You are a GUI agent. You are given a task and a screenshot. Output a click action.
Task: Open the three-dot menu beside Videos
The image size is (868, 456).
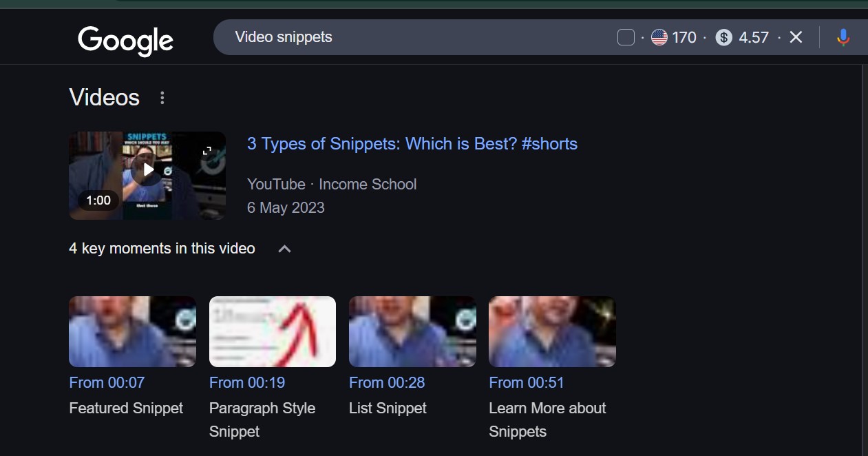point(162,98)
